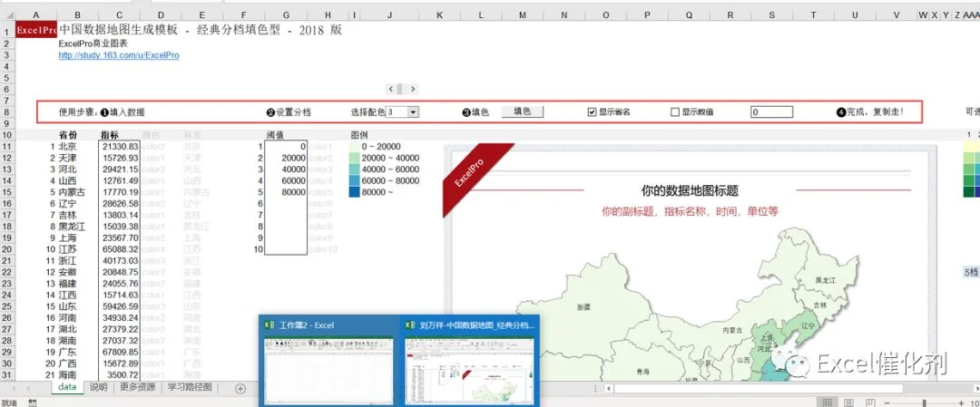Click the red subtitle 你的副标题，指标名称，时间，单位等
Image resolution: width=980 pixels, height=407 pixels.
690,211
